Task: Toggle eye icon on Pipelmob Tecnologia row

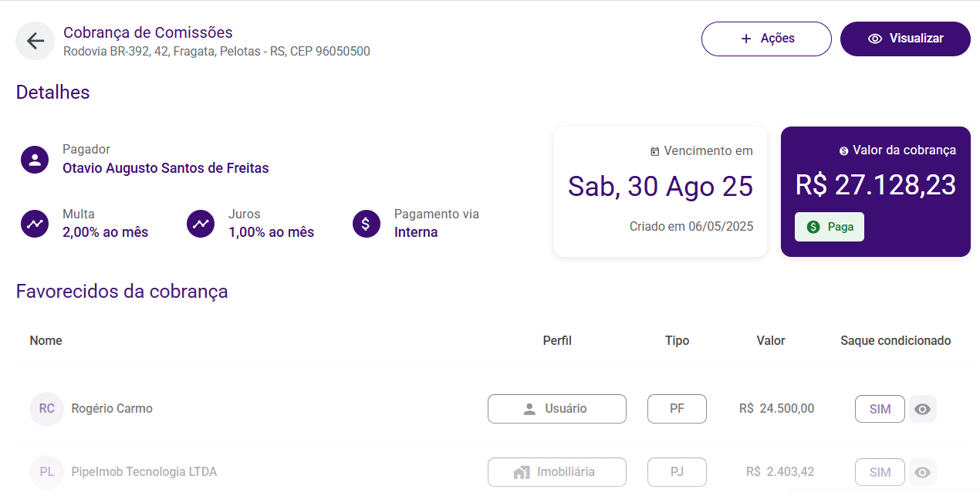Action: (922, 472)
